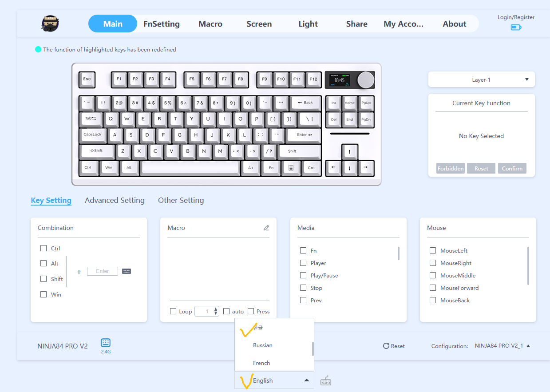Select the spacebar on the keyboard
This screenshot has height=392, width=550.
click(191, 168)
